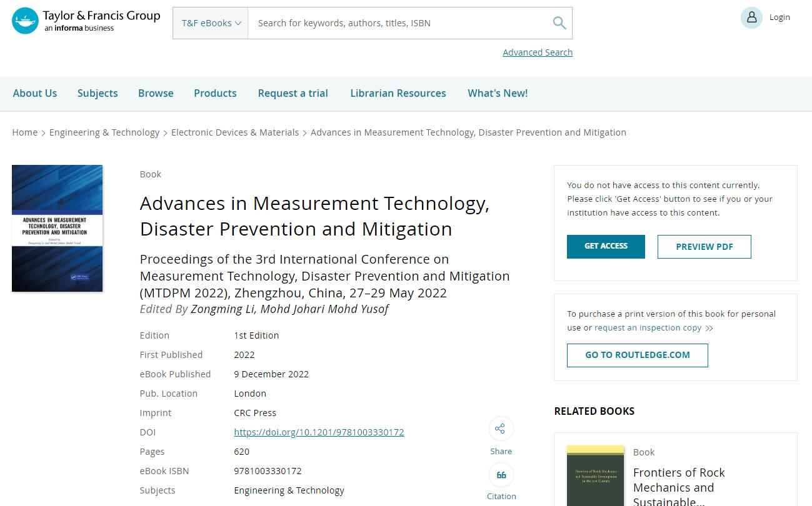Click the 'London' publication location value
812x506 pixels.
point(250,394)
